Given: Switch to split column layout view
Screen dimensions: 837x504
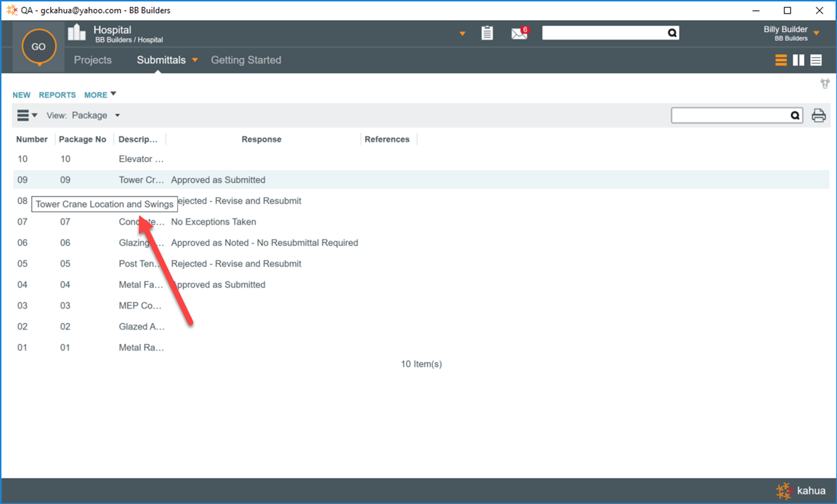Looking at the screenshot, I should tap(798, 60).
